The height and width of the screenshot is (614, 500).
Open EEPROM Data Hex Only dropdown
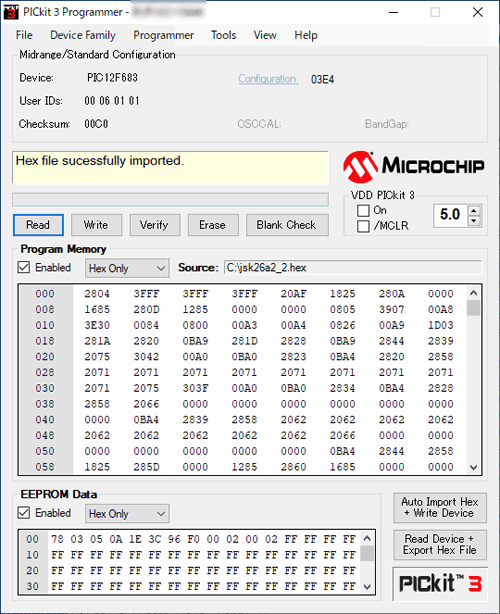(127, 513)
